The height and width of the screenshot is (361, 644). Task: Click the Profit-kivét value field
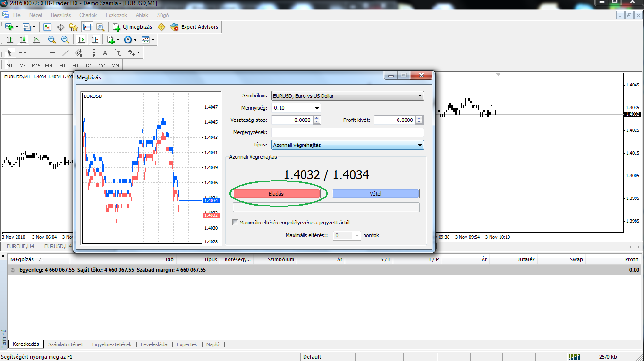394,120
